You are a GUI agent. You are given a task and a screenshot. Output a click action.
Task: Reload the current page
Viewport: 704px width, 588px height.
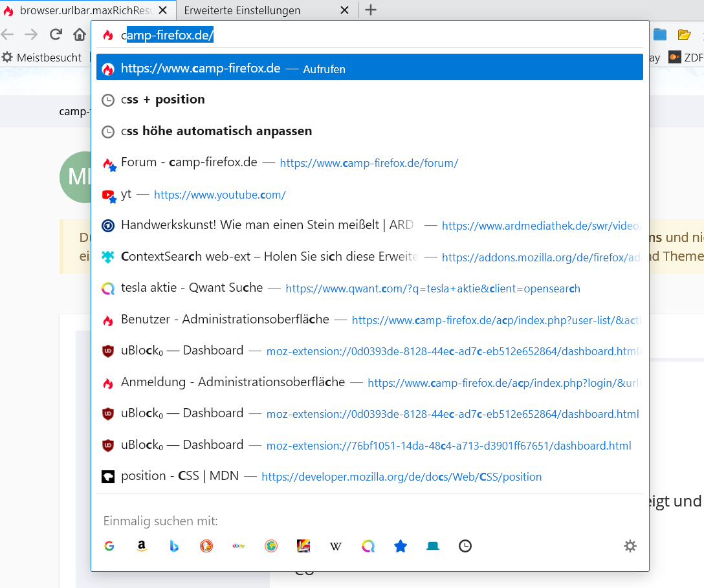tap(56, 35)
